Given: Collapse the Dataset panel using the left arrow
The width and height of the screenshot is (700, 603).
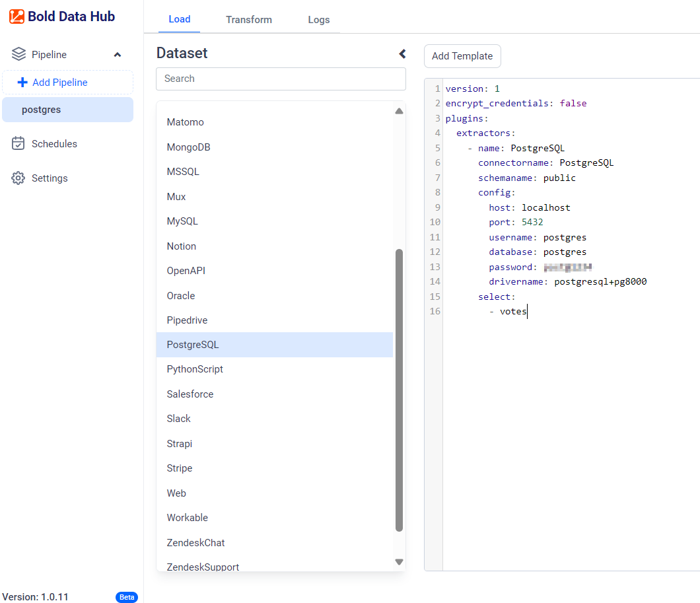Looking at the screenshot, I should (x=402, y=54).
